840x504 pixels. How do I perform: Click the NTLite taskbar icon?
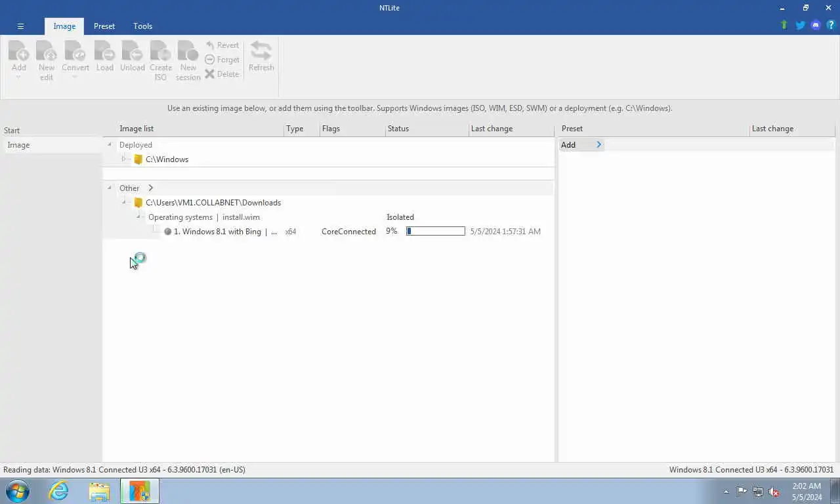point(139,491)
